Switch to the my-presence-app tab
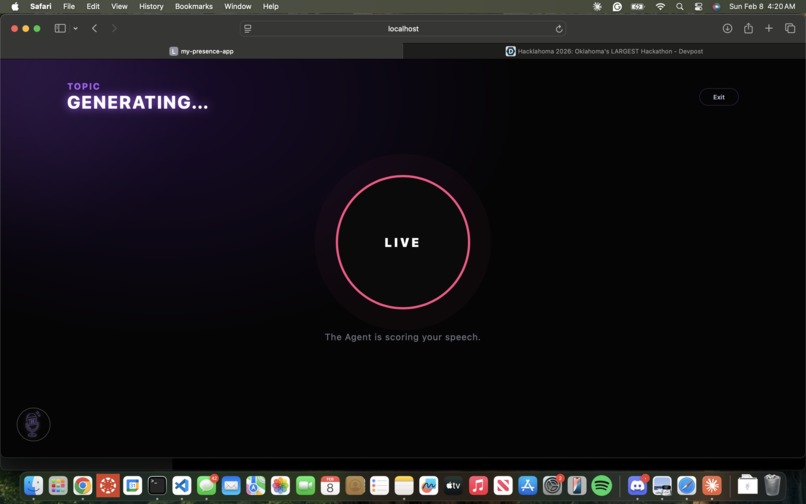 tap(202, 51)
